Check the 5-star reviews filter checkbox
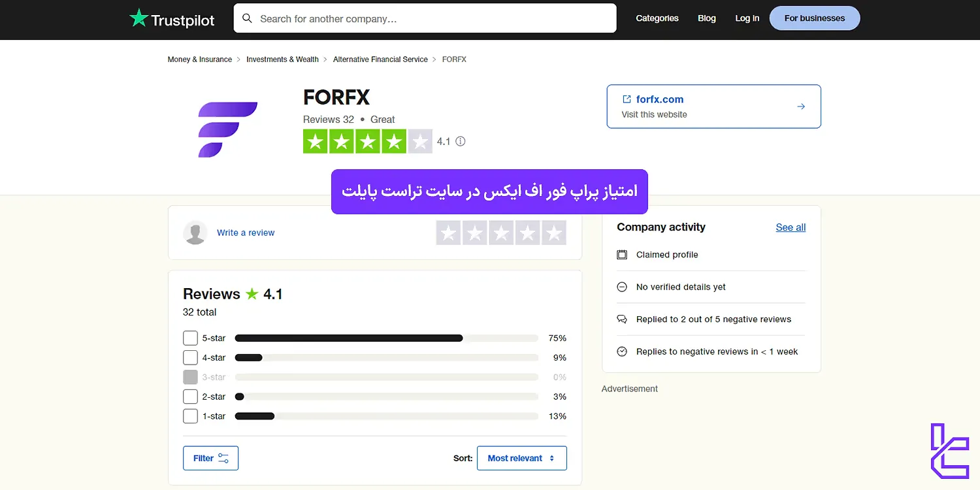Screen dimensions: 980x490 coord(190,338)
